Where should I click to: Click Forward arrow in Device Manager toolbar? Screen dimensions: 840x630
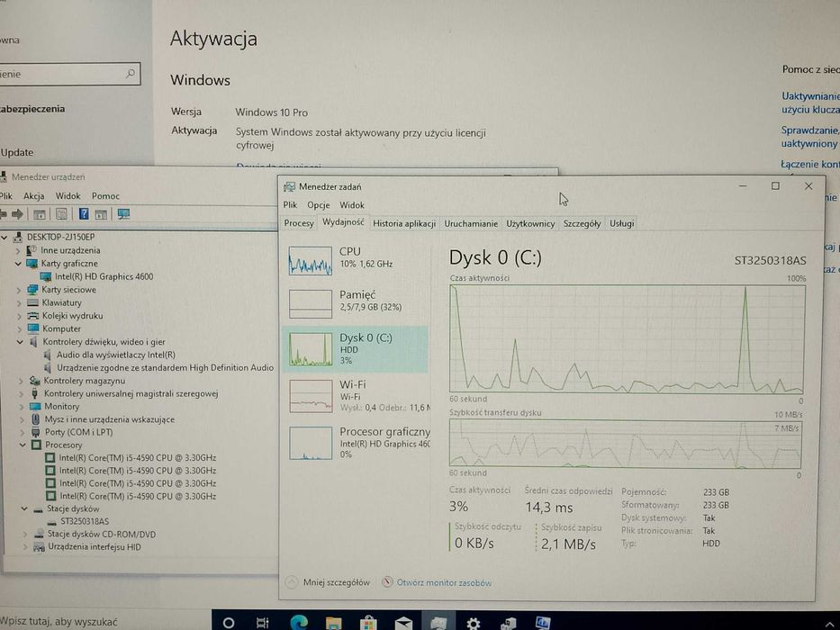pos(17,214)
